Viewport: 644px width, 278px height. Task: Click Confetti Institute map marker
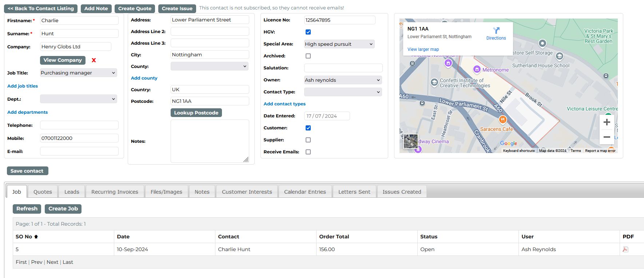434,82
